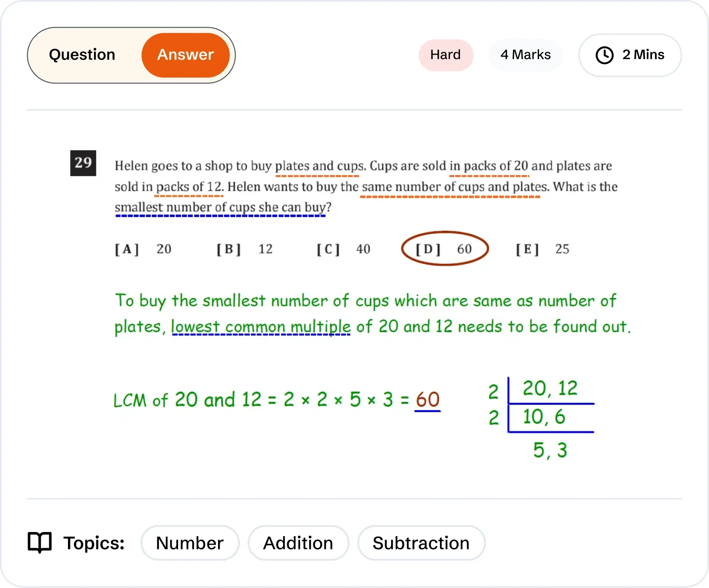This screenshot has height=588, width=709.
Task: Open the Subtraction topic tag
Action: (x=421, y=543)
